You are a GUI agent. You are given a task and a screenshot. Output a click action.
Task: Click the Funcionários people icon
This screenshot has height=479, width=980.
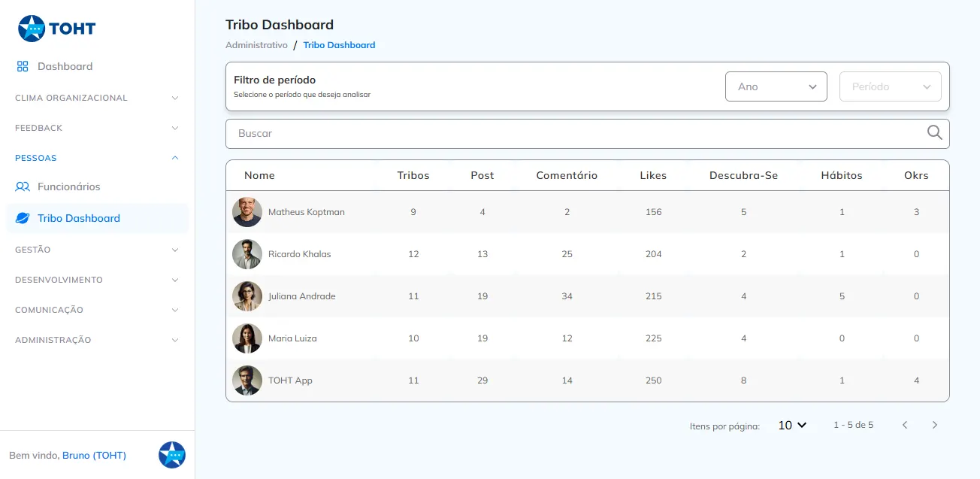[23, 186]
